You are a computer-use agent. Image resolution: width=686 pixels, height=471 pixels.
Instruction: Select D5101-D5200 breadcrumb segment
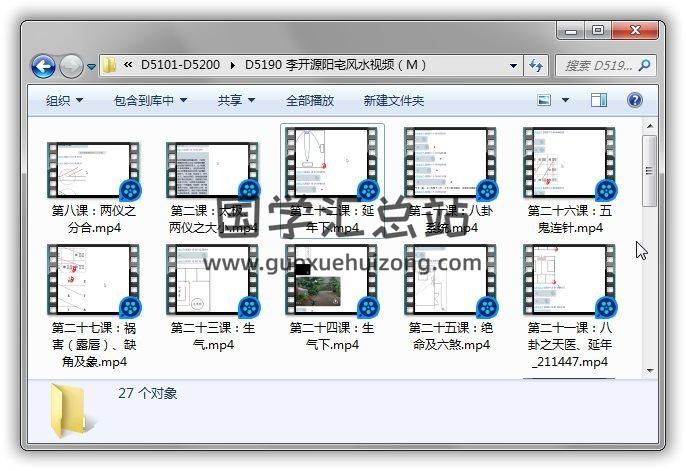pyautogui.click(x=180, y=65)
